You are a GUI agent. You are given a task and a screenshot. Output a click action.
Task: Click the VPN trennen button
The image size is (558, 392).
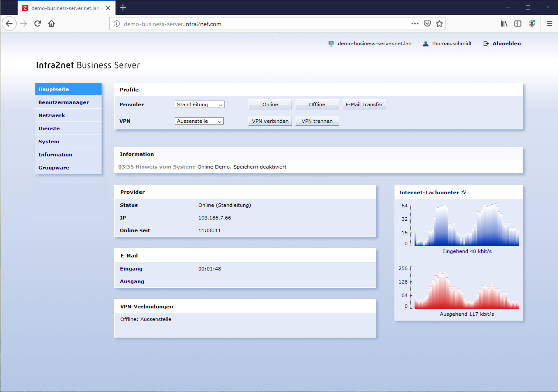click(x=317, y=121)
